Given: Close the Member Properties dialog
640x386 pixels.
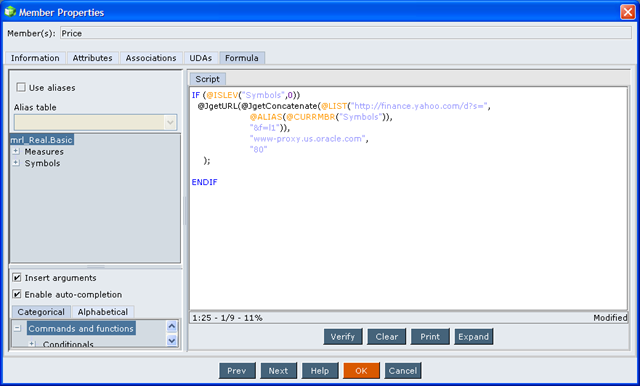Looking at the screenshot, I should 627,12.
